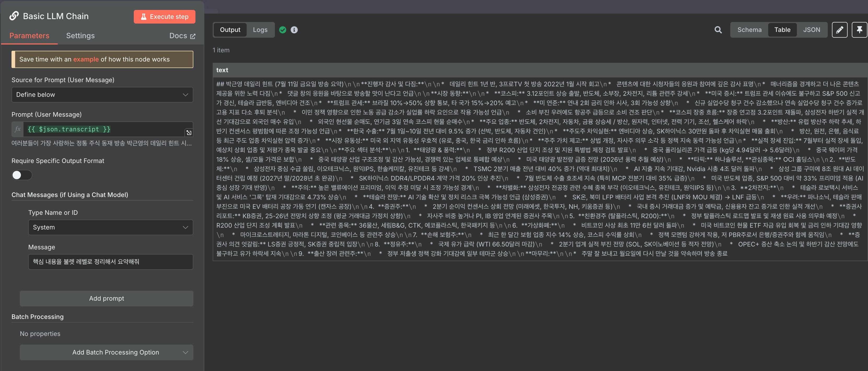Expand the prompt expression editor icon

click(189, 133)
